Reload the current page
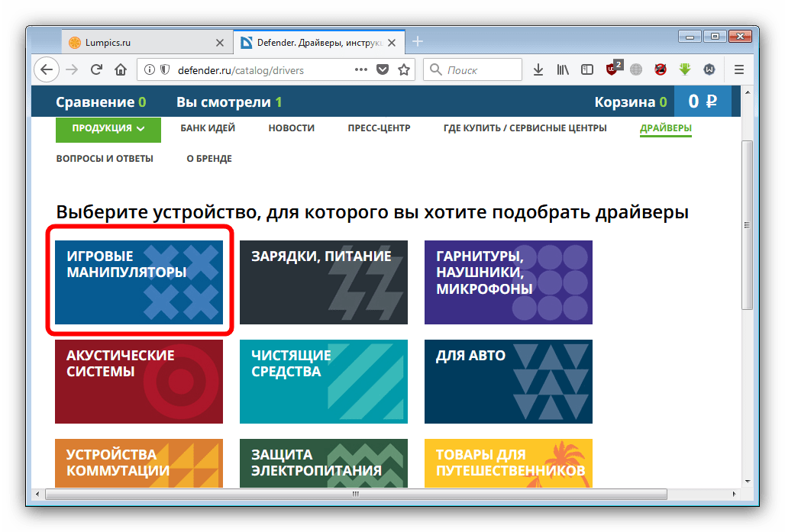785x532 pixels. point(96,69)
